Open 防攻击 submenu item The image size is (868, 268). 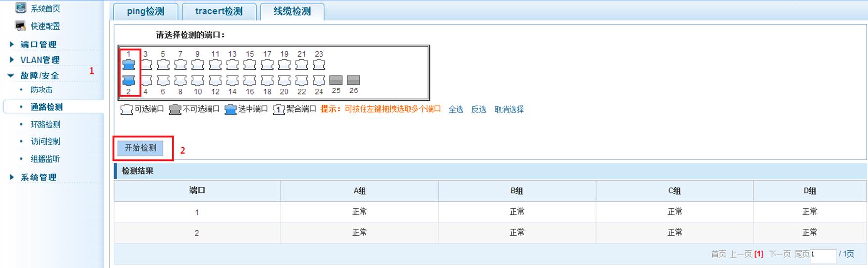[x=42, y=90]
